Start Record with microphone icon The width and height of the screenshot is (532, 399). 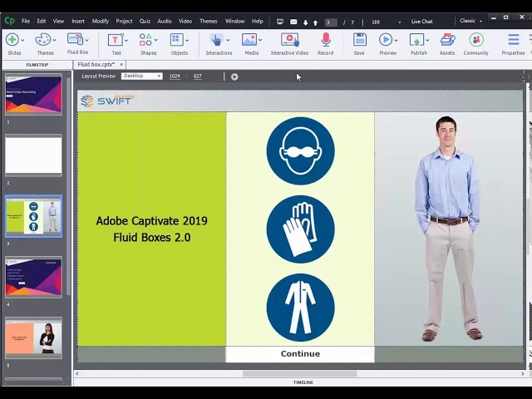325,40
